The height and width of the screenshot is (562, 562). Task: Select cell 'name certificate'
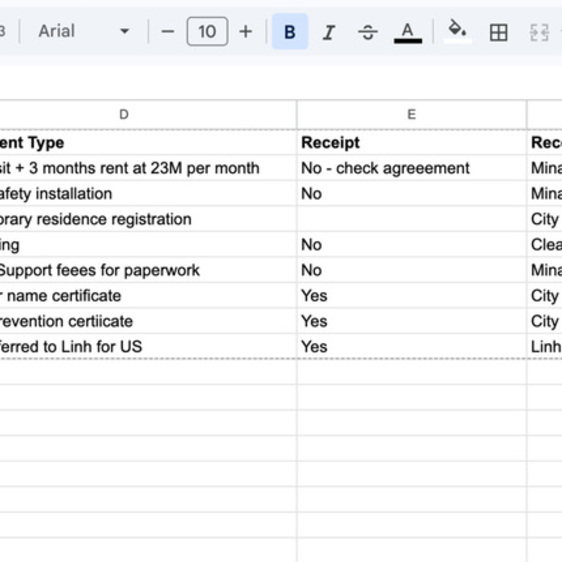[148, 295]
